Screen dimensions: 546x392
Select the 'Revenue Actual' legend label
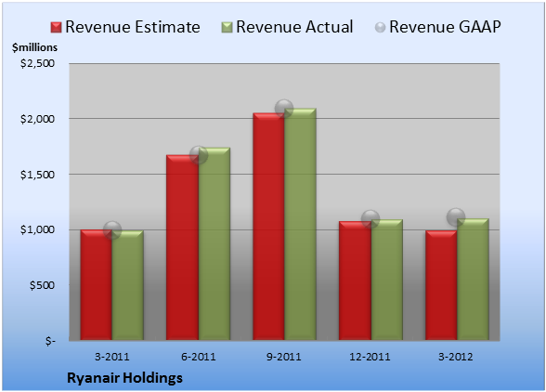click(294, 27)
